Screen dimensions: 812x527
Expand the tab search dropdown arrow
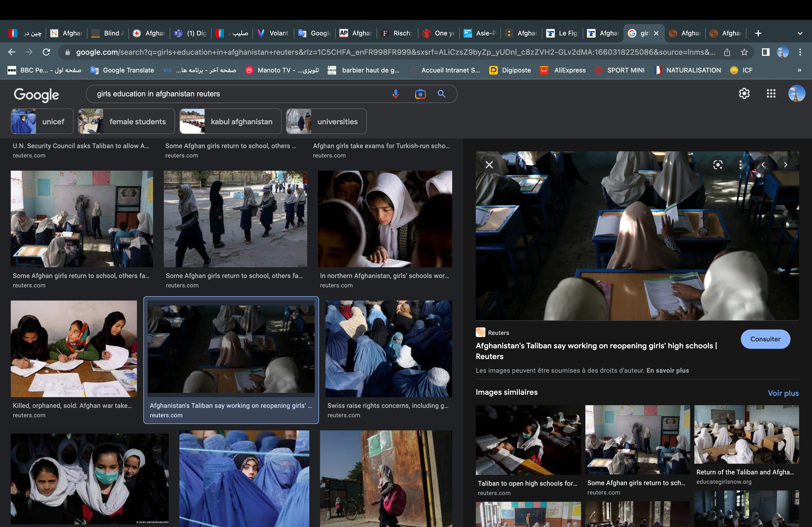(800, 33)
